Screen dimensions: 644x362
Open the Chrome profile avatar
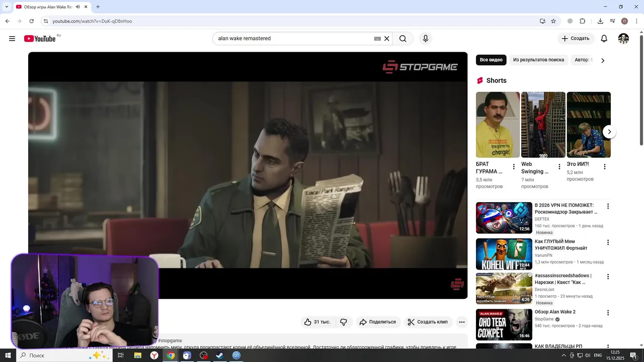click(624, 21)
